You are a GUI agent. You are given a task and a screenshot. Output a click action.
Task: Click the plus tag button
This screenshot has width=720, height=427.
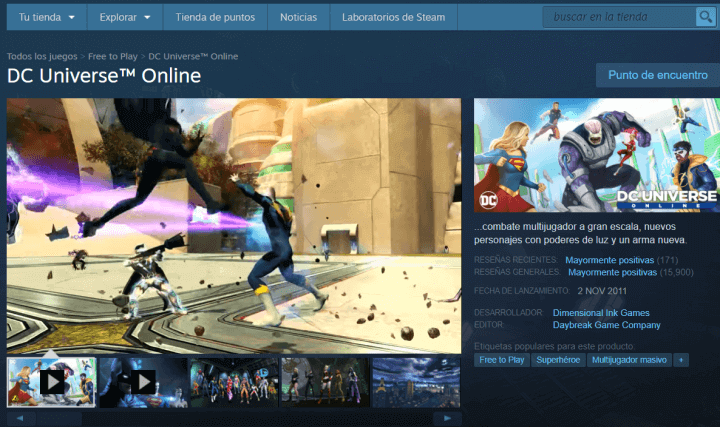tap(681, 360)
